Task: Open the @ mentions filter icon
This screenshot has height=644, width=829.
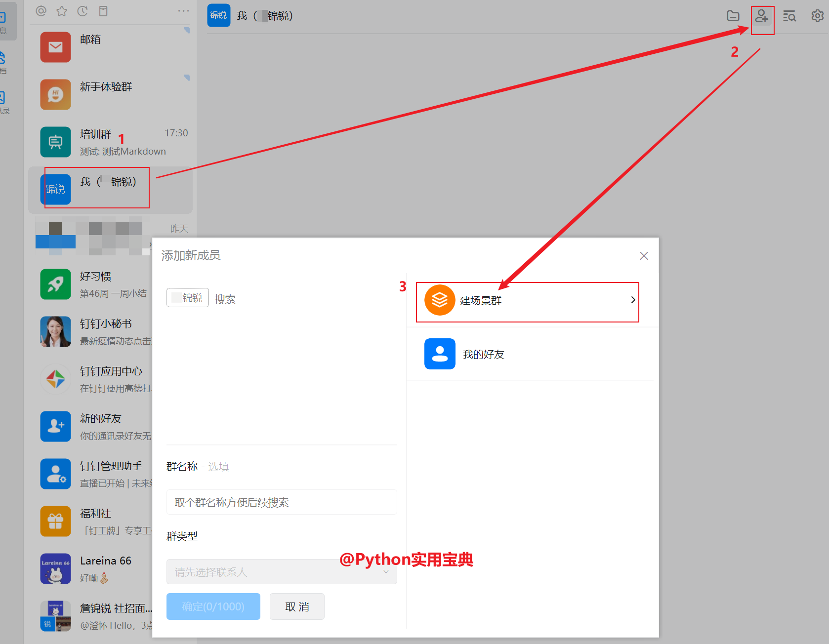Action: 41,11
